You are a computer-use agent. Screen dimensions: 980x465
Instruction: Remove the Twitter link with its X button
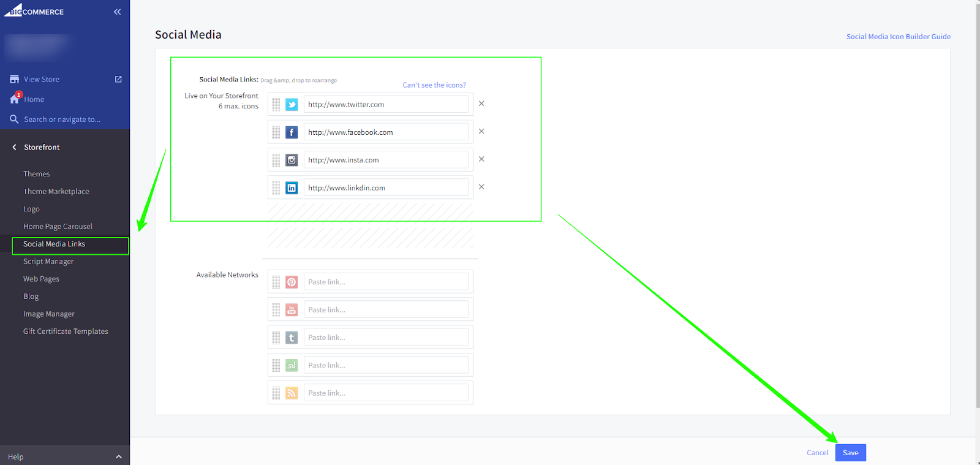pyautogui.click(x=481, y=104)
